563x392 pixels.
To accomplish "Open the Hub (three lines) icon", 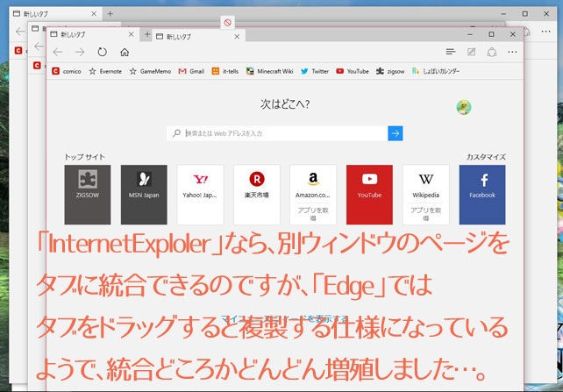I will click(x=451, y=52).
